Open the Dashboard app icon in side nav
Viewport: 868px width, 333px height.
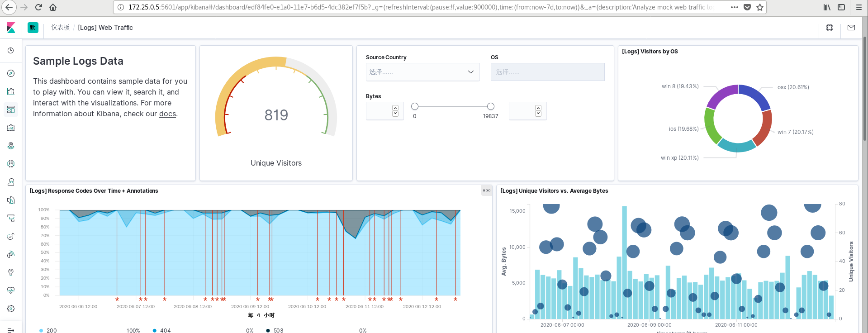(11, 109)
